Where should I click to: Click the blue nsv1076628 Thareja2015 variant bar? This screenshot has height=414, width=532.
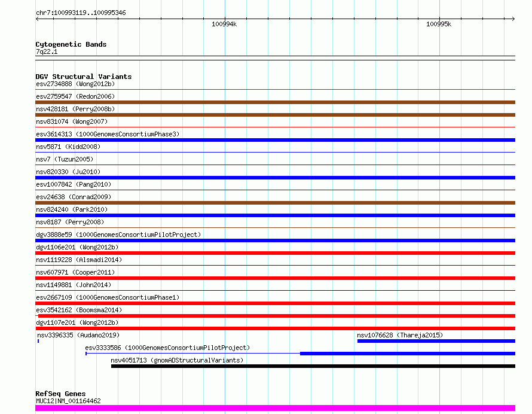(x=436, y=341)
